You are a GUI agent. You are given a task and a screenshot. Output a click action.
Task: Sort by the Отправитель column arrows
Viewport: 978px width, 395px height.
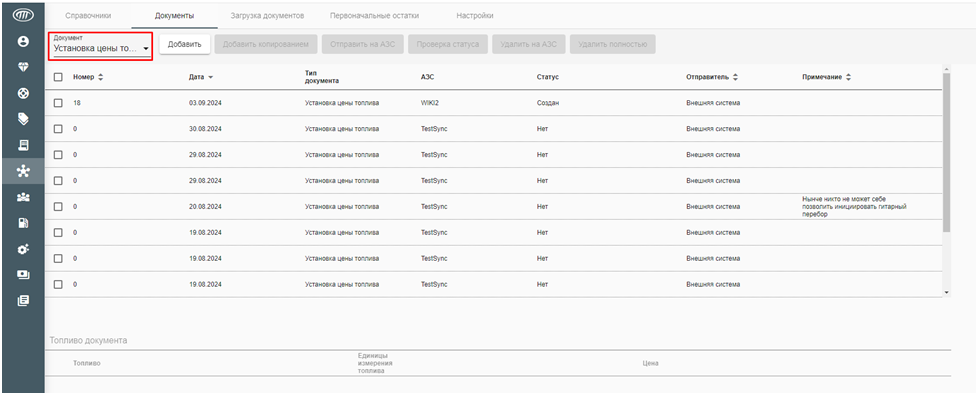click(x=735, y=77)
